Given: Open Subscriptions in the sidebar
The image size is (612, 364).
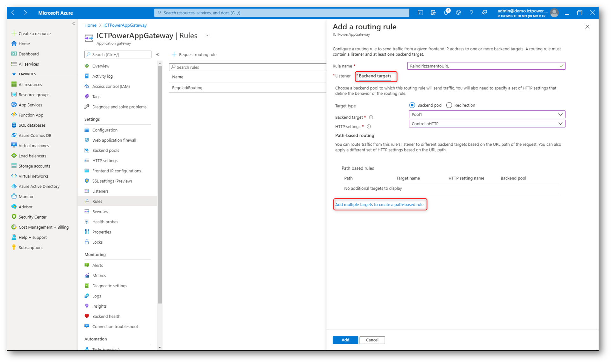Looking at the screenshot, I should click(27, 248).
